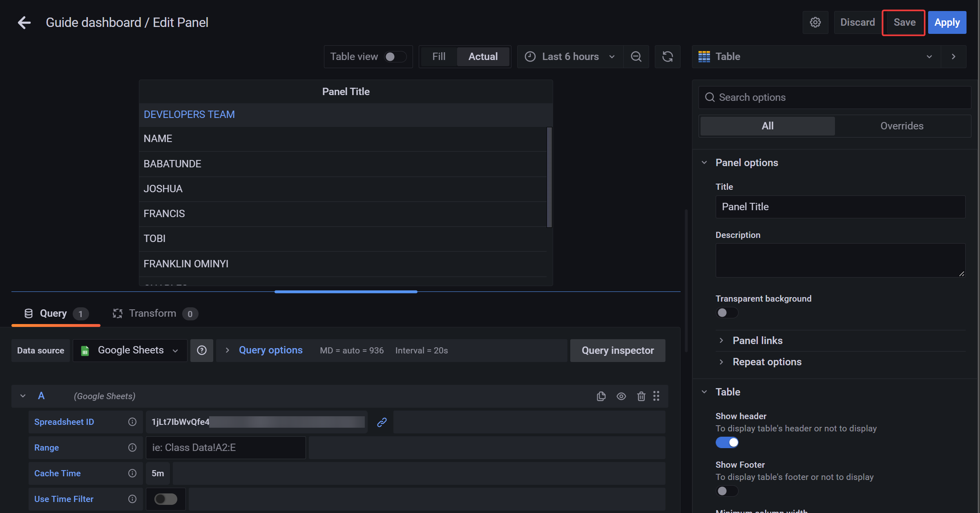The height and width of the screenshot is (513, 980).
Task: Disable the Show header switch
Action: [x=727, y=442]
